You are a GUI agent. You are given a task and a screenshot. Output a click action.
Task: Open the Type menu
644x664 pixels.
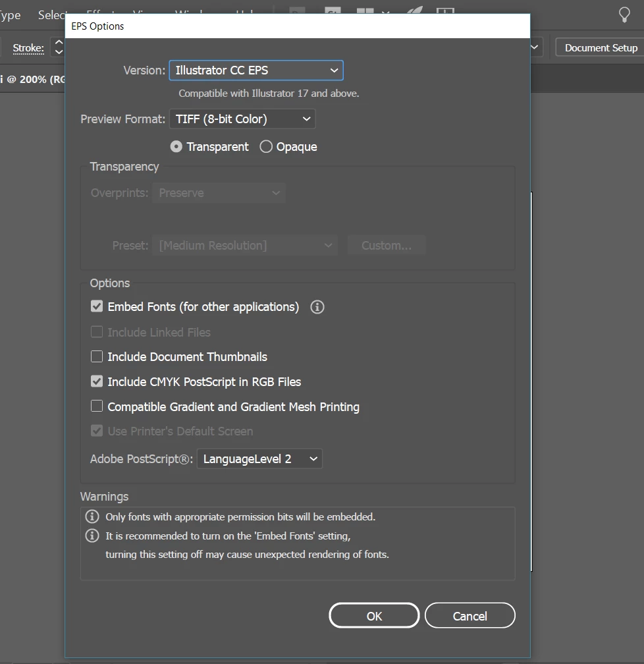pyautogui.click(x=9, y=15)
